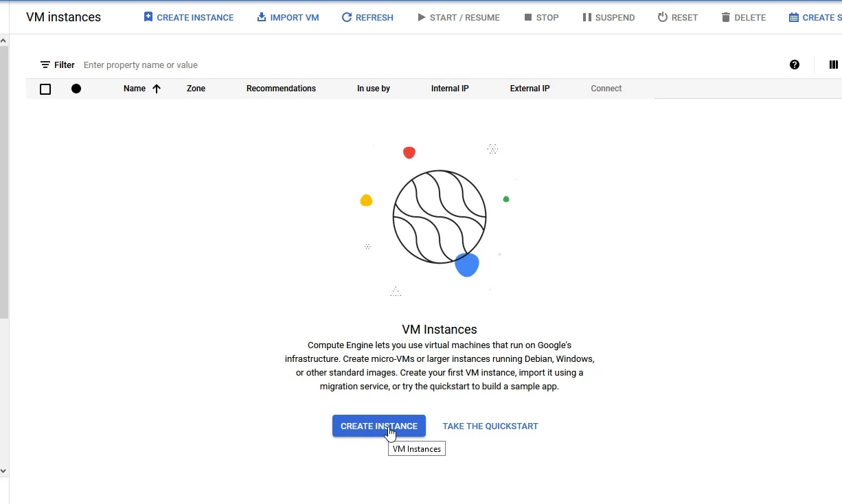Image resolution: width=842 pixels, height=504 pixels.
Task: Click the status circle column header
Action: [x=76, y=89]
